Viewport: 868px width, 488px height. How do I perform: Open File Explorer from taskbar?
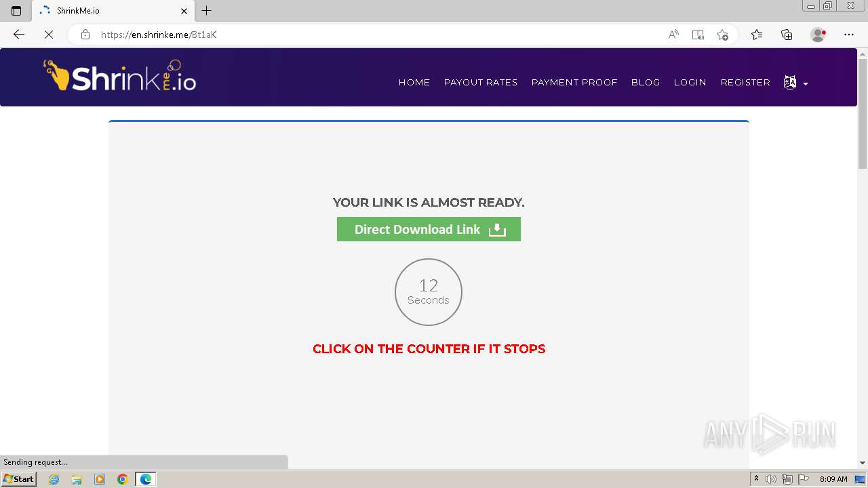77,479
